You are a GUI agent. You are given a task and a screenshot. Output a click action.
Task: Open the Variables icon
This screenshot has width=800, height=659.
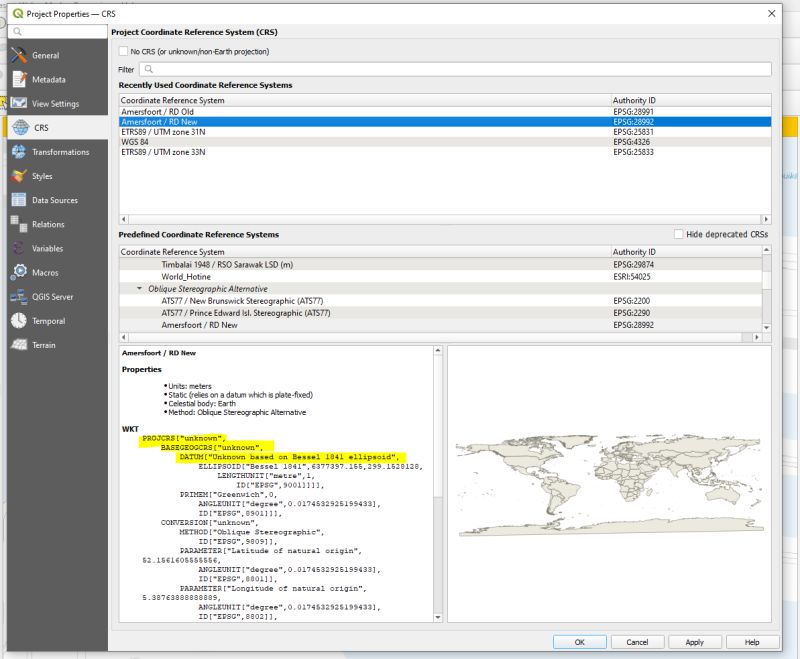coord(19,248)
